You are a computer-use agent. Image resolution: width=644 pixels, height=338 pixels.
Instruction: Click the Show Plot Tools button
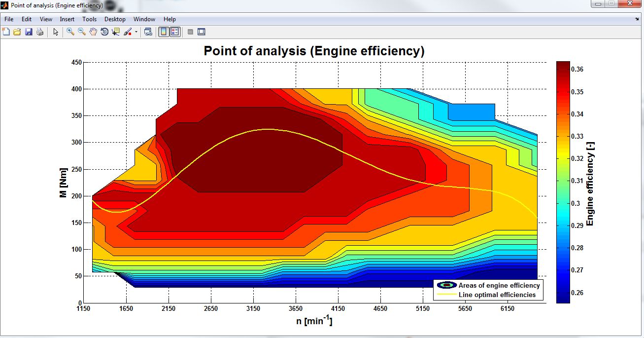(x=201, y=32)
